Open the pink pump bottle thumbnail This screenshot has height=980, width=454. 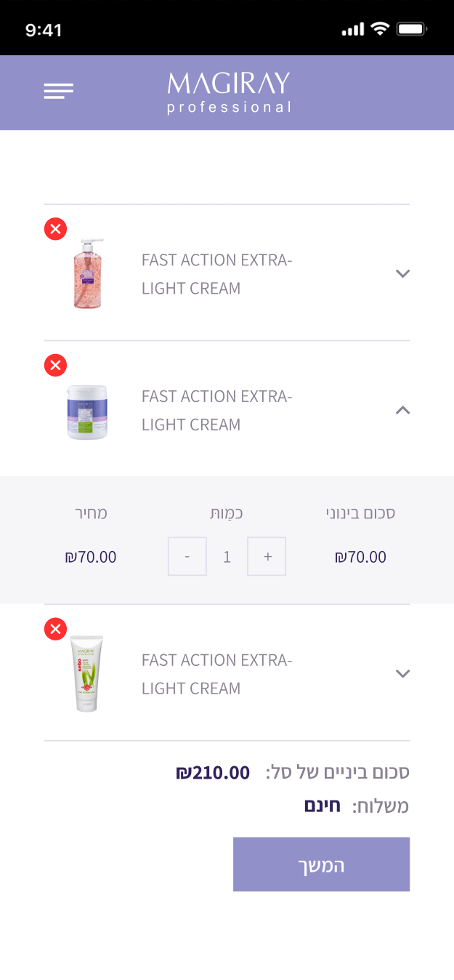click(x=89, y=273)
